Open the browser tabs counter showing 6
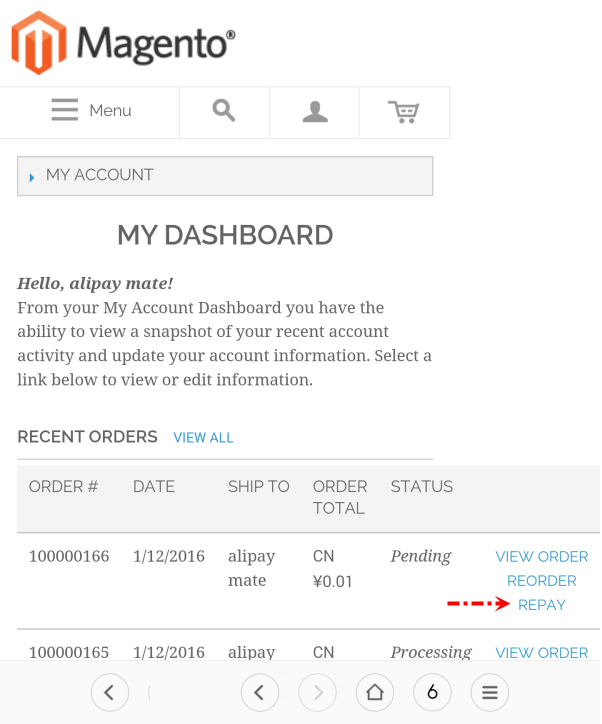602x724 pixels. (x=432, y=691)
